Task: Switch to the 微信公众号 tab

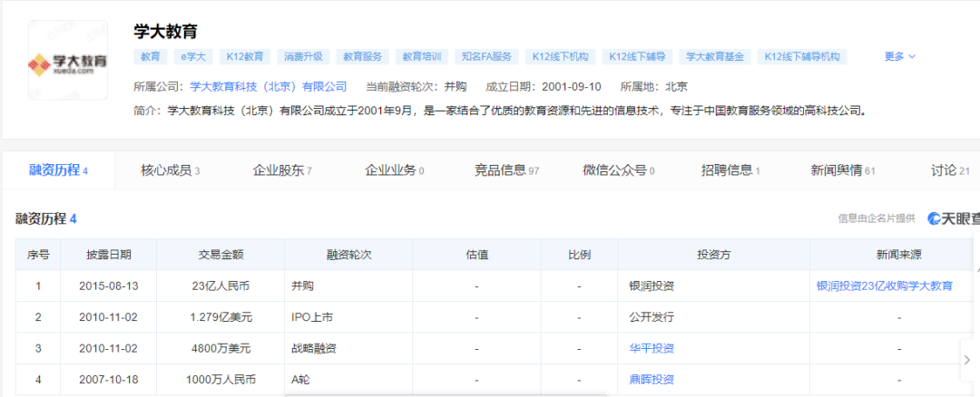Action: pos(619,169)
